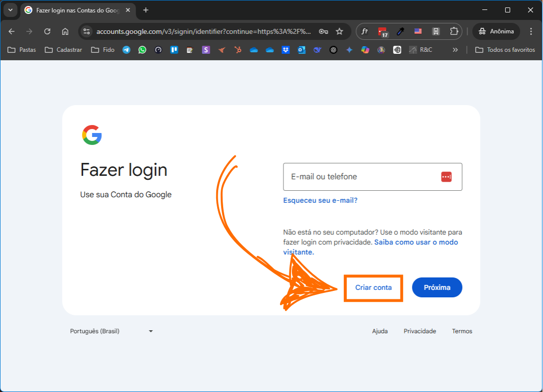Open the Dropbox bookmark
The image size is (543, 392).
click(285, 50)
